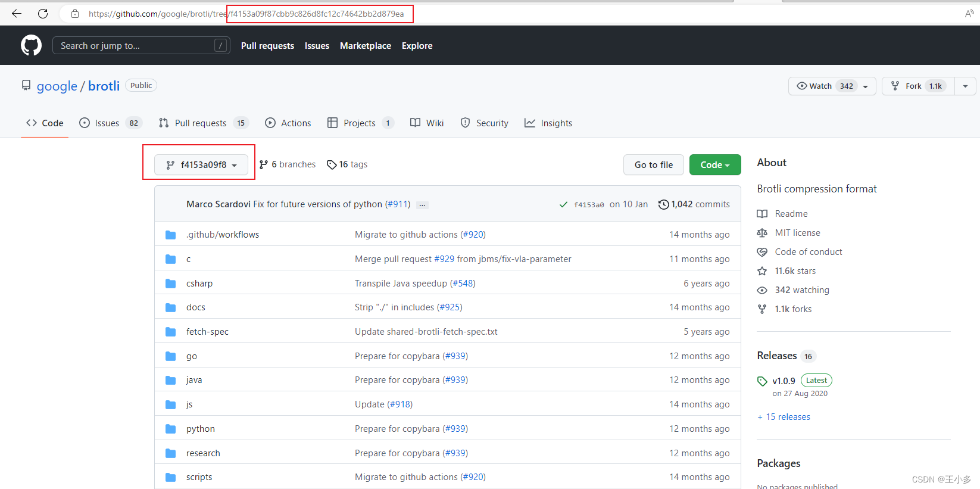This screenshot has height=489, width=980.
Task: Click the tag icon next to v1.0.9
Action: tap(762, 381)
